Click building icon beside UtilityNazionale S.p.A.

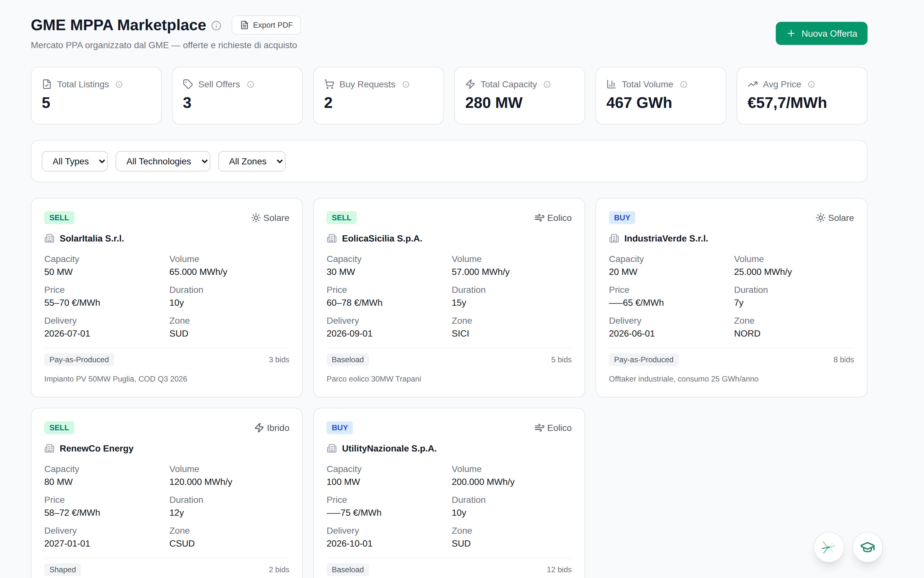click(332, 448)
